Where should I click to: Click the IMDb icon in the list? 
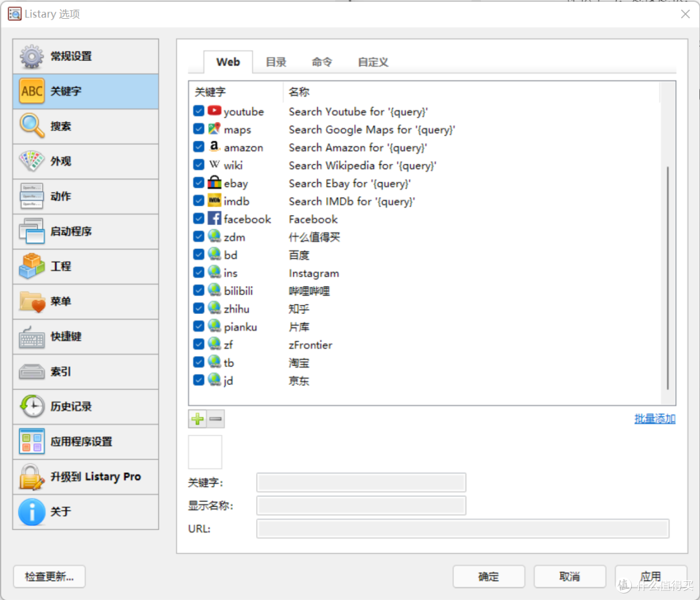tap(215, 200)
